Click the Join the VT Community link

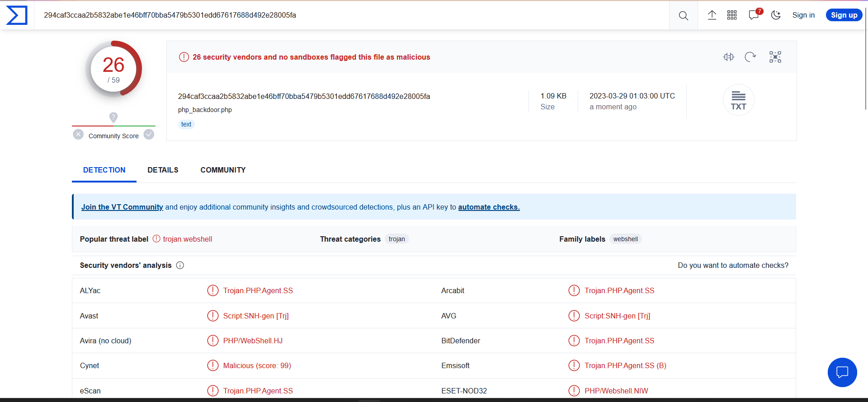click(x=122, y=207)
